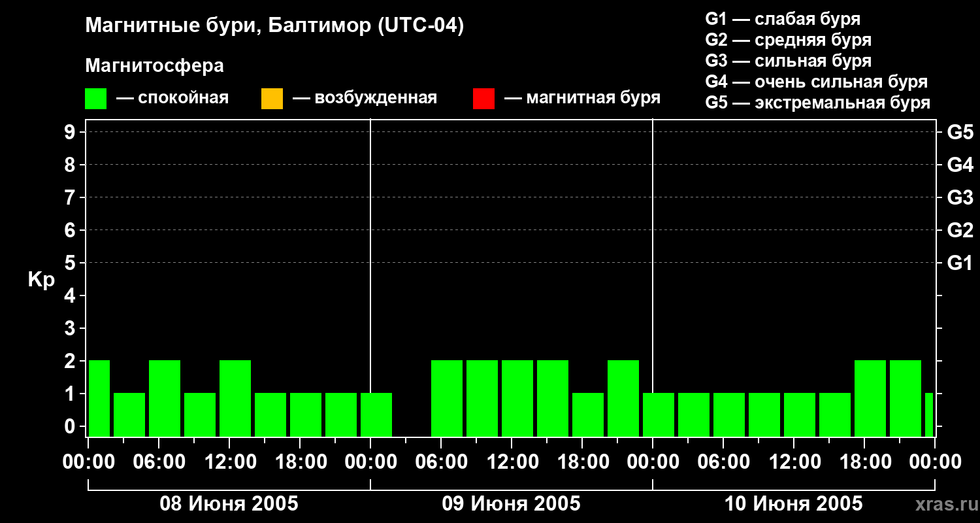Click the 'G4 — очень сильная буря' description
The image size is (980, 523).
(817, 82)
